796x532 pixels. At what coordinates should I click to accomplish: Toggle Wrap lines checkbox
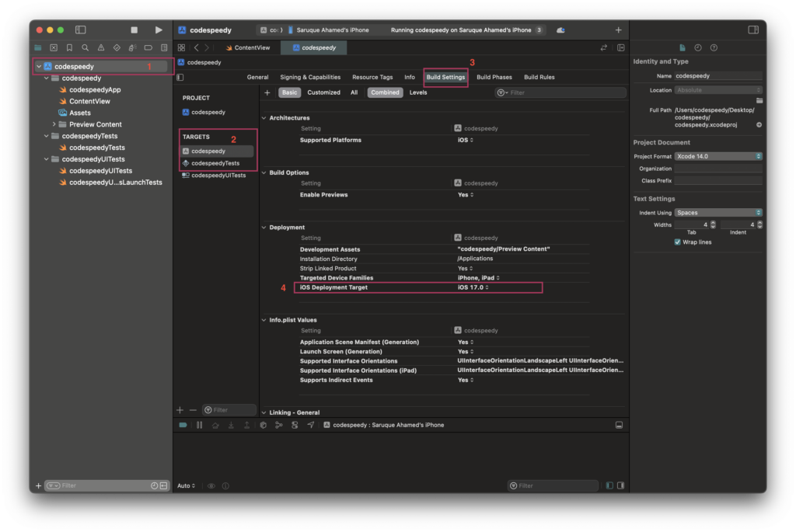[x=677, y=242]
